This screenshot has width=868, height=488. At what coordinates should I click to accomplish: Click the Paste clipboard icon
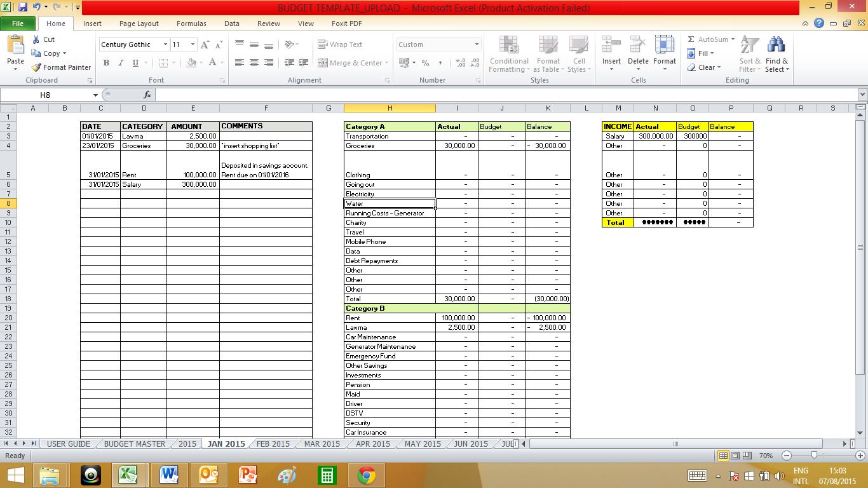coord(15,46)
